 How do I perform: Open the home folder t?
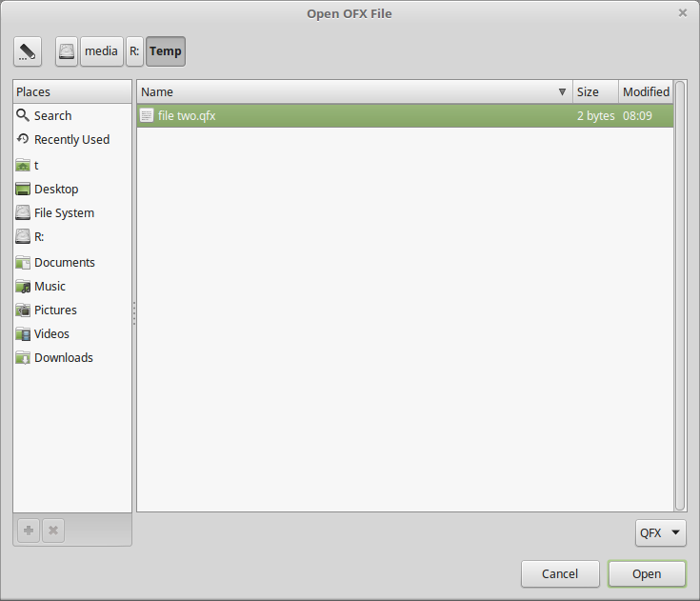click(72, 165)
